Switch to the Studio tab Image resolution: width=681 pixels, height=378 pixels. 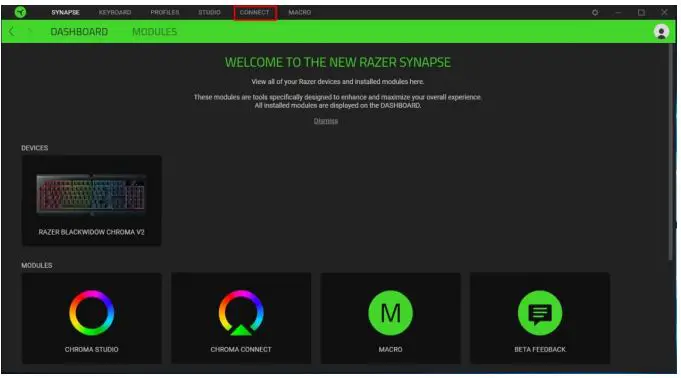point(209,13)
